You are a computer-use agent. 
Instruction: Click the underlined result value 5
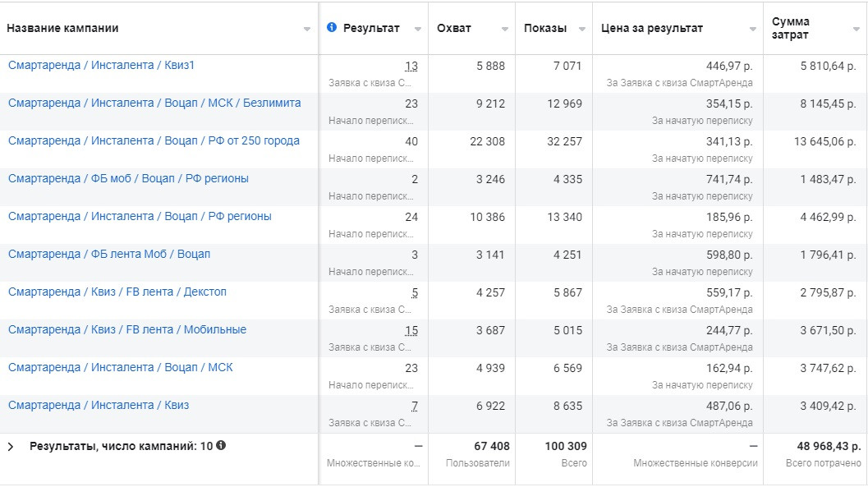(x=415, y=292)
